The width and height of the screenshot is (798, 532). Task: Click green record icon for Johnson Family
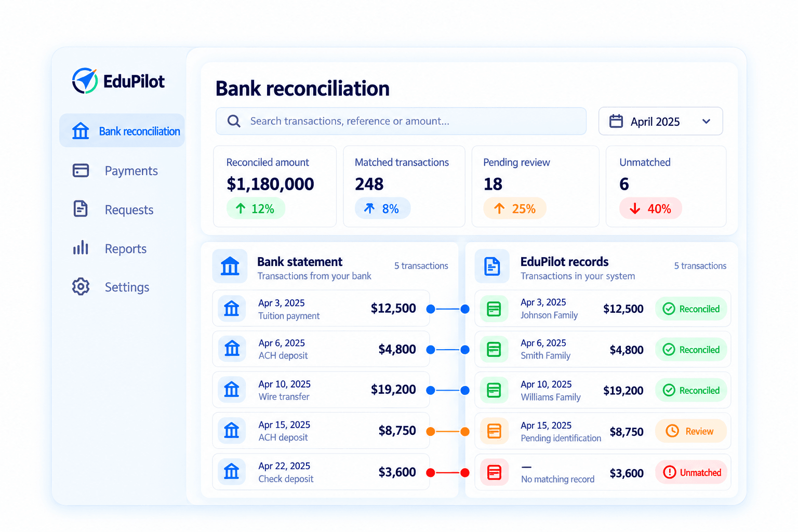point(494,309)
